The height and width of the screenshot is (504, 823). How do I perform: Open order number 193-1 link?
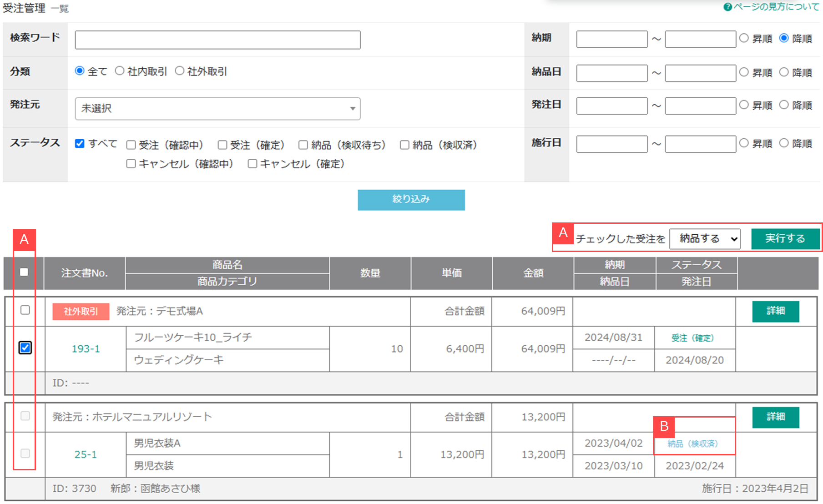86,349
